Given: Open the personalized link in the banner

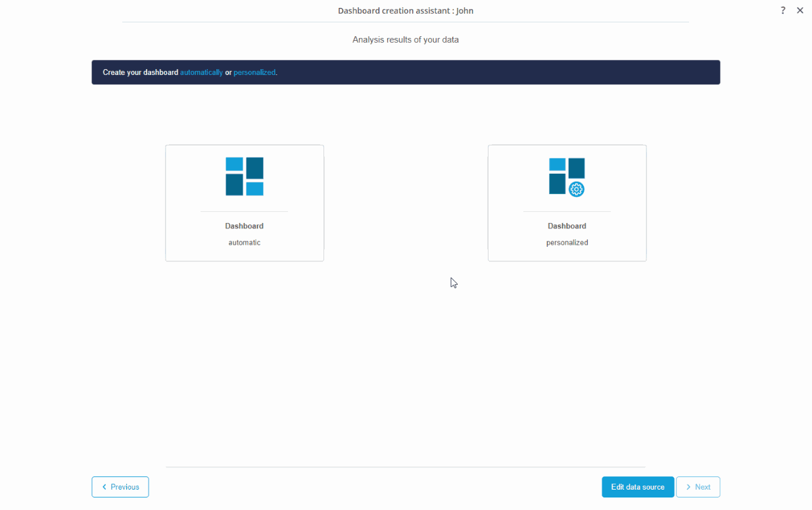Looking at the screenshot, I should [254, 72].
